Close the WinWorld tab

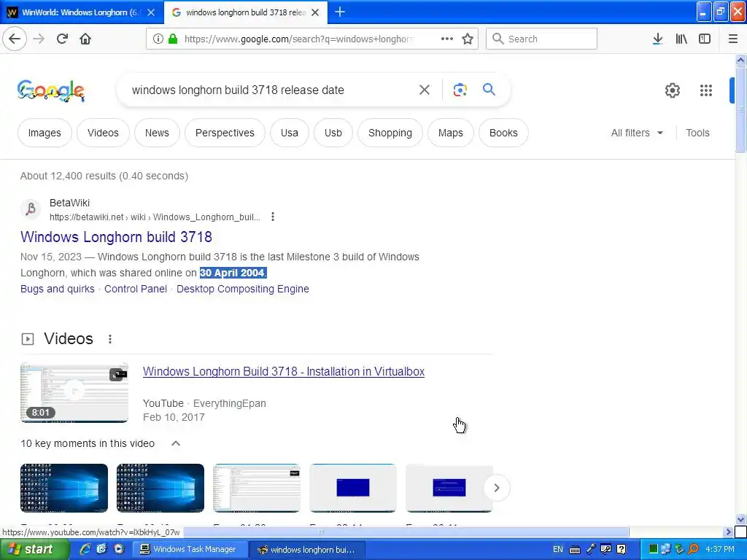[x=151, y=12]
